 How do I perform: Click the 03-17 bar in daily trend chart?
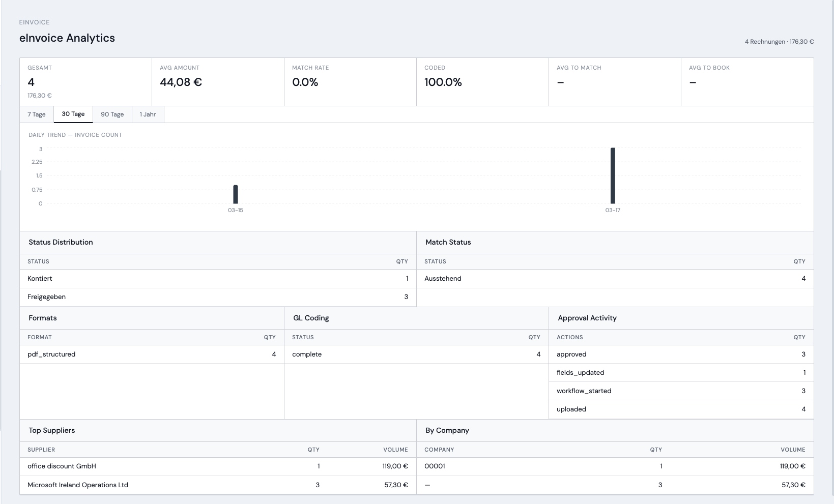tap(613, 175)
